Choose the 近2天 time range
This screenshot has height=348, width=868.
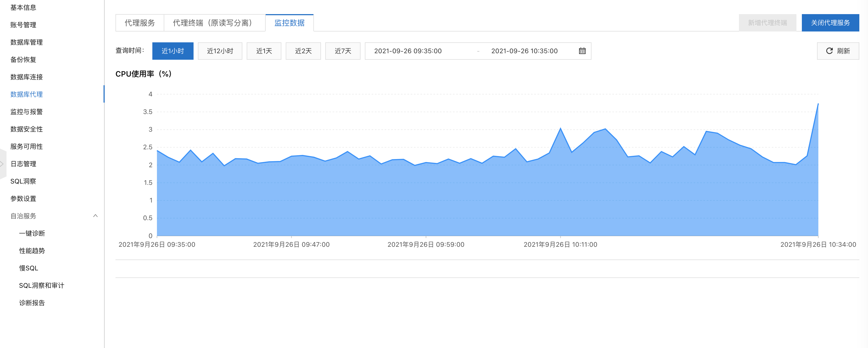[303, 51]
